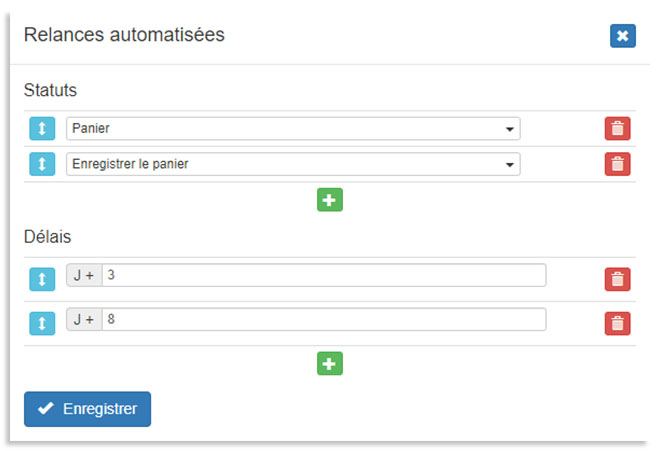660x451 pixels.
Task: Delete the J+8 delay row
Action: click(x=617, y=323)
